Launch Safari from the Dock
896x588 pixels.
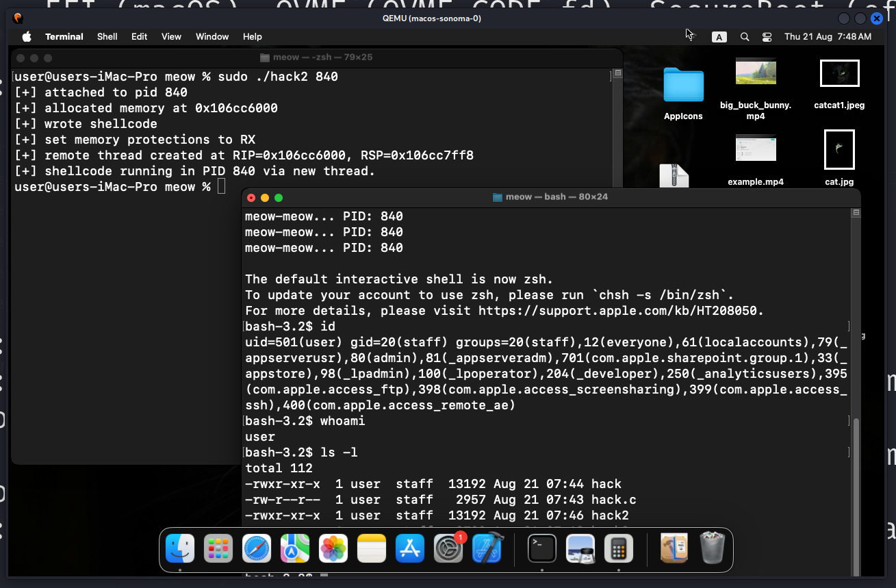pos(257,549)
